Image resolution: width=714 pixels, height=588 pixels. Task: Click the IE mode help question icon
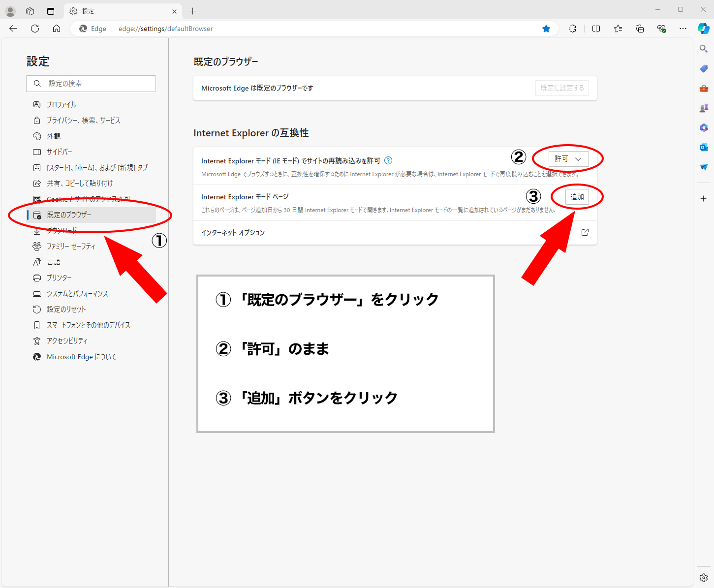pos(388,160)
